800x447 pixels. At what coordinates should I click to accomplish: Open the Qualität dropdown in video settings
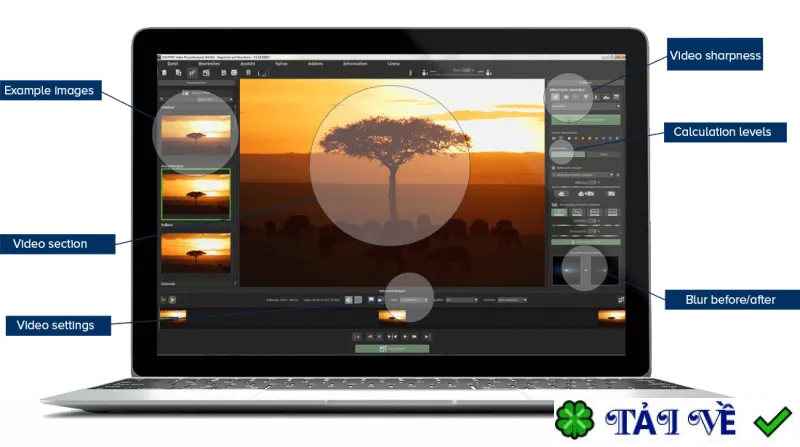point(462,300)
